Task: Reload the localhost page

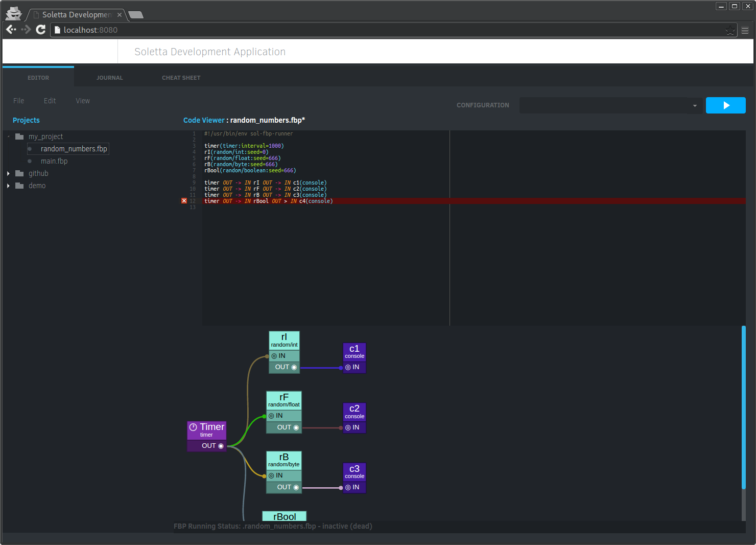Action: [x=41, y=30]
